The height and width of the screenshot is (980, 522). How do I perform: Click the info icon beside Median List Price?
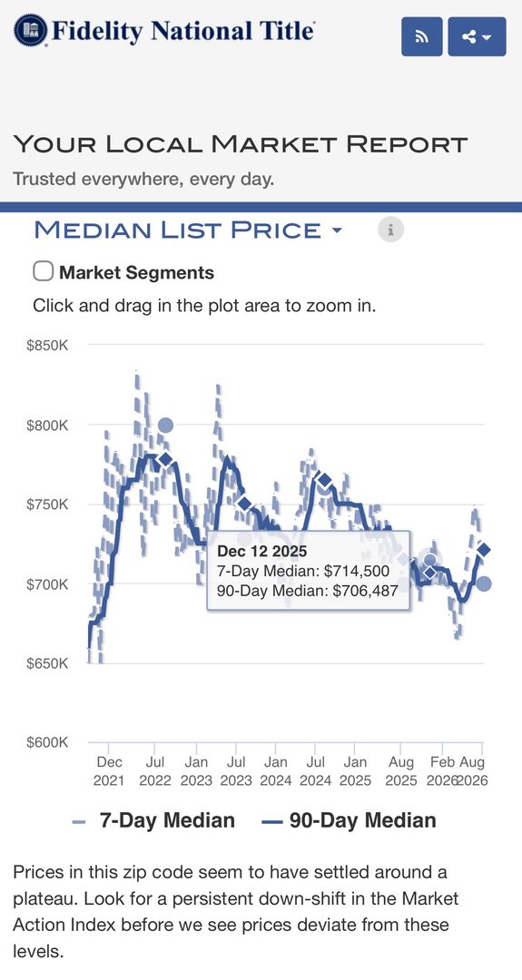click(390, 230)
